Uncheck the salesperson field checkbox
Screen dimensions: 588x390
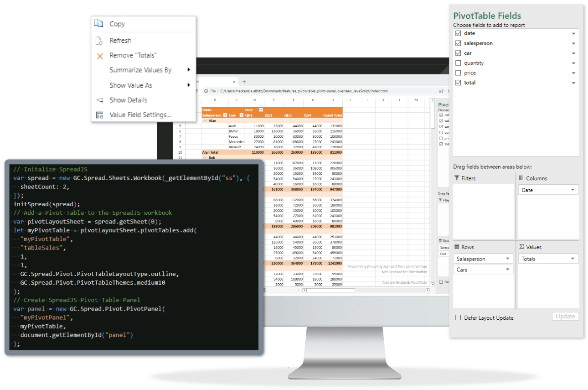[x=458, y=43]
